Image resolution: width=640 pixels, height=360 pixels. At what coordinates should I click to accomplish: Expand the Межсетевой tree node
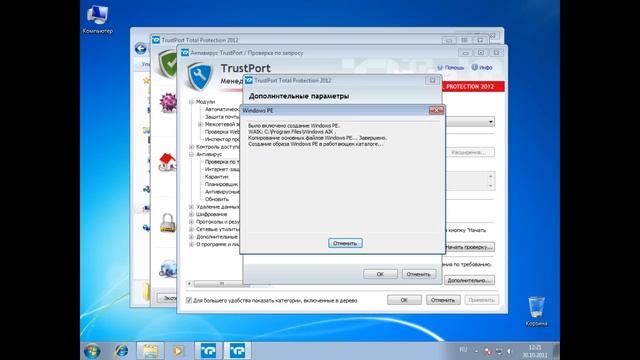200,124
